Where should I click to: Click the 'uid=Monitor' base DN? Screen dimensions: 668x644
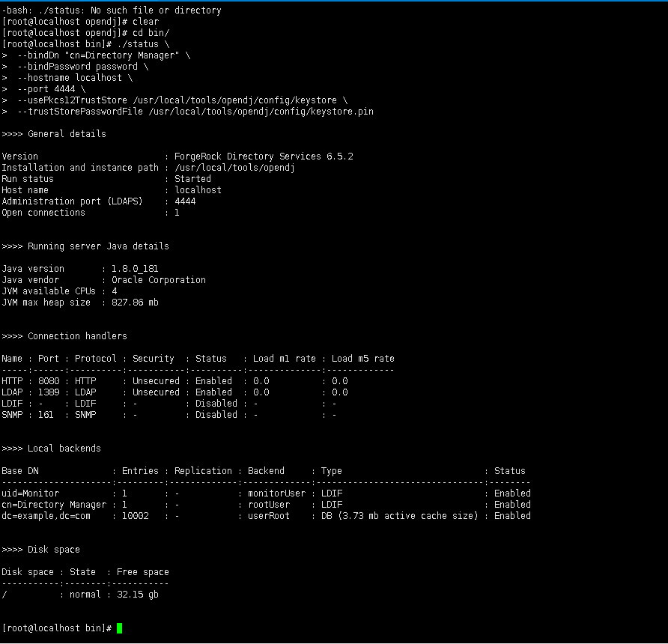pyautogui.click(x=30, y=493)
